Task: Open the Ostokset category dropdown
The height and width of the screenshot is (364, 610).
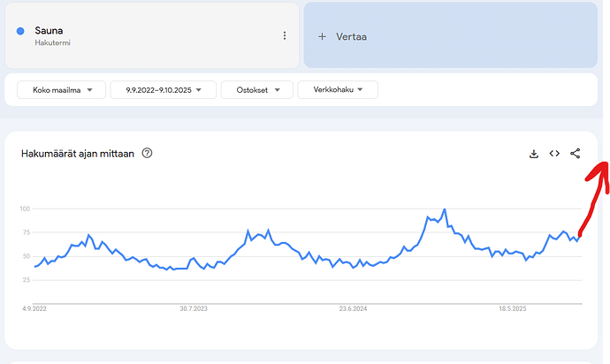Action: 257,90
